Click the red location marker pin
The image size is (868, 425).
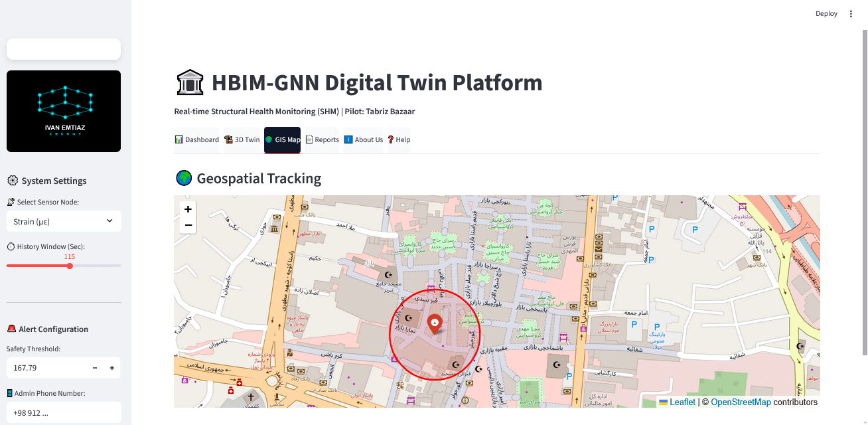(x=434, y=323)
